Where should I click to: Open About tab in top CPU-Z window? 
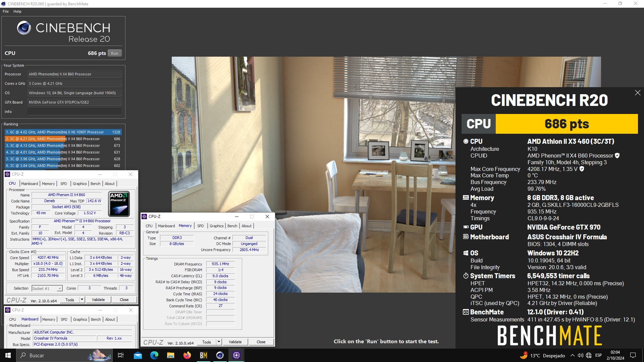click(x=110, y=184)
